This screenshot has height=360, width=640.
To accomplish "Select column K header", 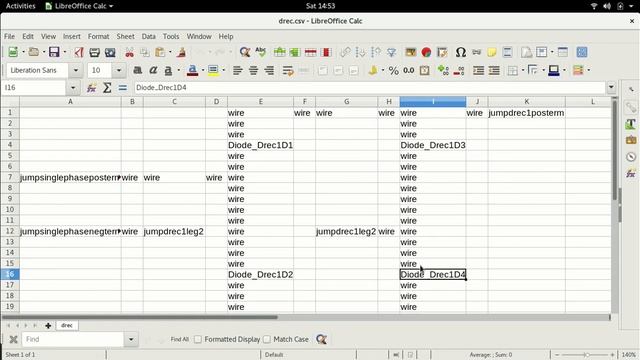I will click(527, 101).
